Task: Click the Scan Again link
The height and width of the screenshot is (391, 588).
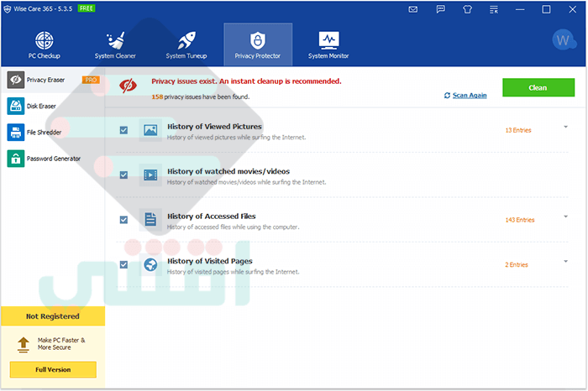Action: (470, 96)
